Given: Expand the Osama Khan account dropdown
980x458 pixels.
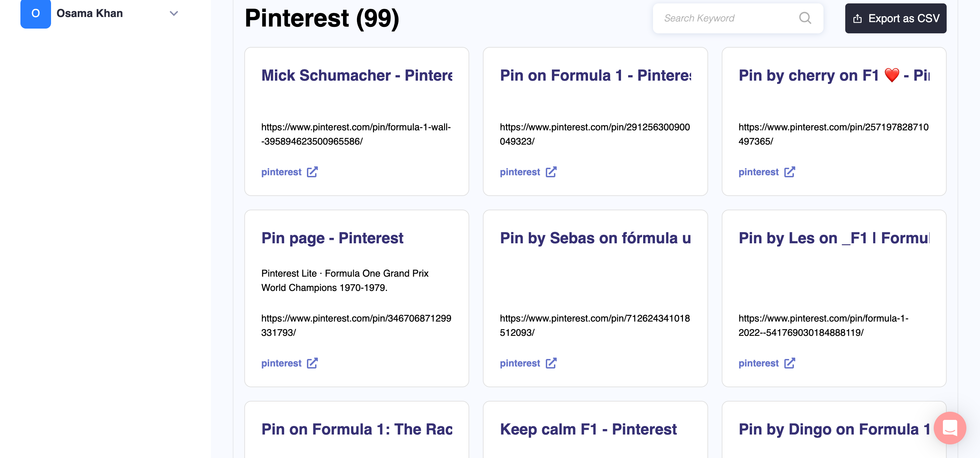Looking at the screenshot, I should click(174, 14).
